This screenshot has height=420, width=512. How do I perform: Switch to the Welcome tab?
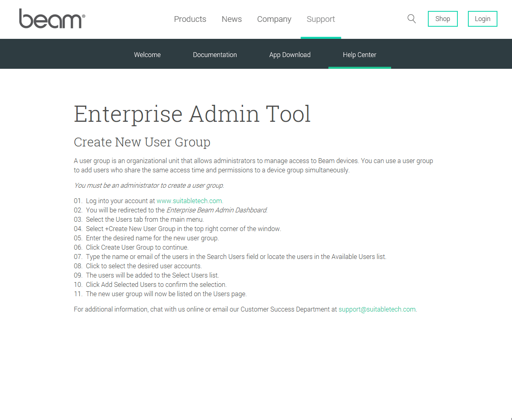point(147,55)
